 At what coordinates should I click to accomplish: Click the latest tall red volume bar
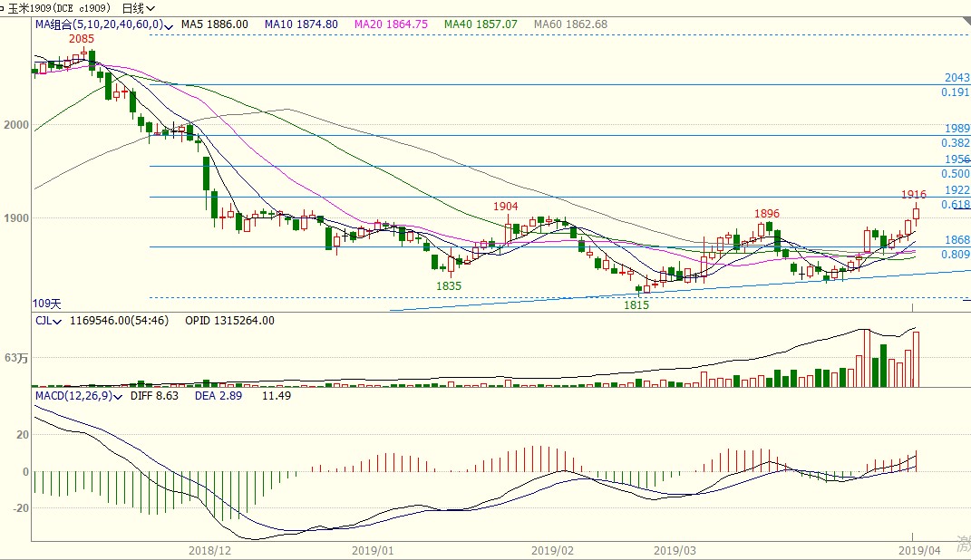point(916,360)
